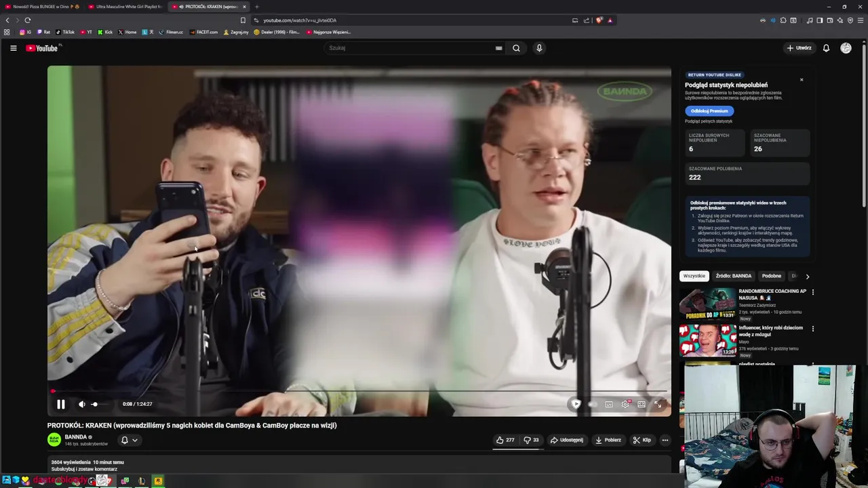Go back in browser history
The image size is (868, 488).
click(7, 20)
